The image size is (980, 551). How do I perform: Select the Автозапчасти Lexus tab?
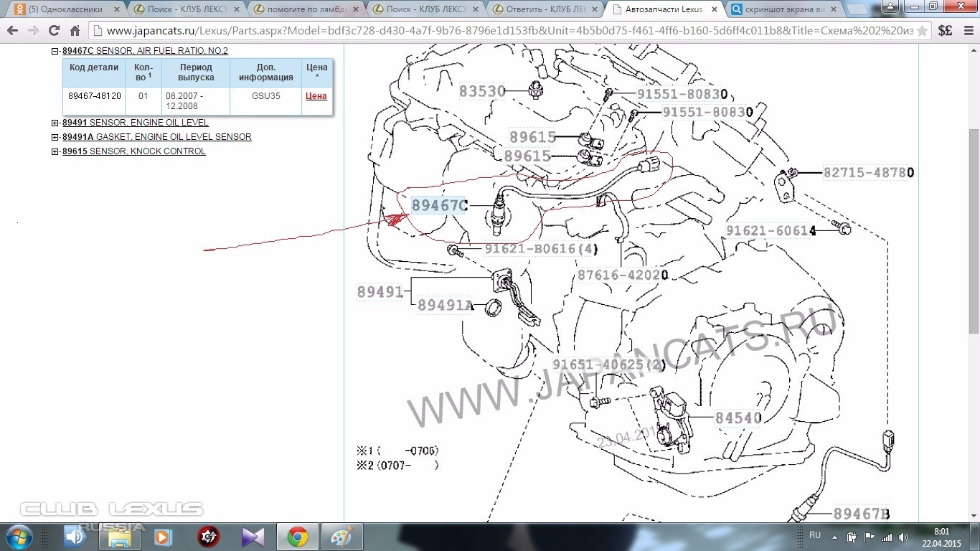tap(663, 10)
